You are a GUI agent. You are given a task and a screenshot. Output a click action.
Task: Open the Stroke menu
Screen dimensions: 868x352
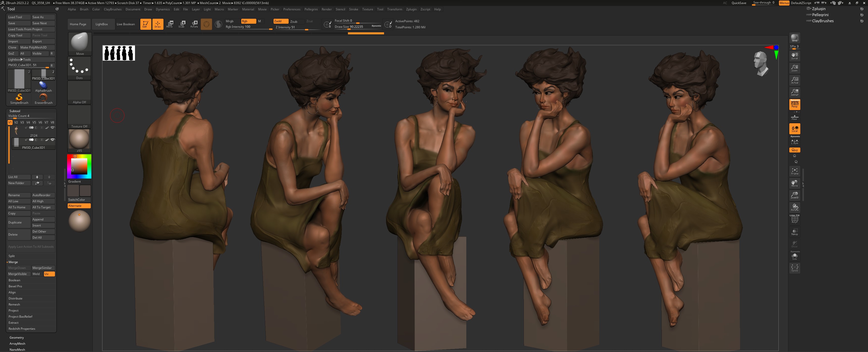[354, 9]
